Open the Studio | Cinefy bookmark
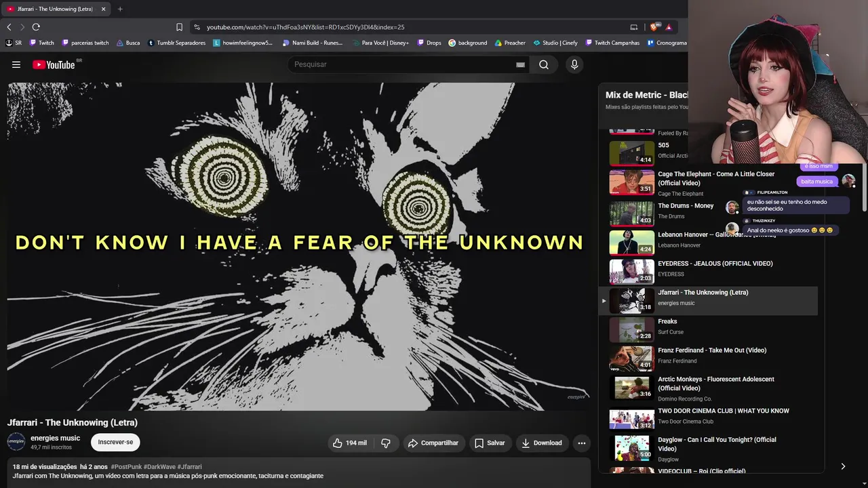The width and height of the screenshot is (868, 488). [x=555, y=43]
